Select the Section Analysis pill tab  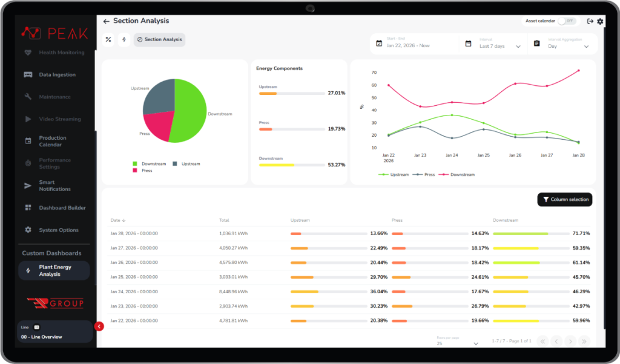pyautogui.click(x=160, y=40)
